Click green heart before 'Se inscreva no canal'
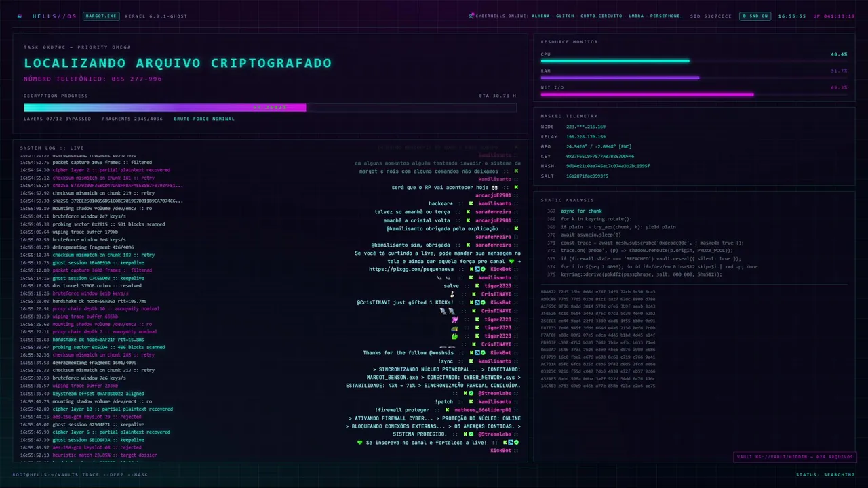The width and height of the screenshot is (868, 488). [x=360, y=443]
